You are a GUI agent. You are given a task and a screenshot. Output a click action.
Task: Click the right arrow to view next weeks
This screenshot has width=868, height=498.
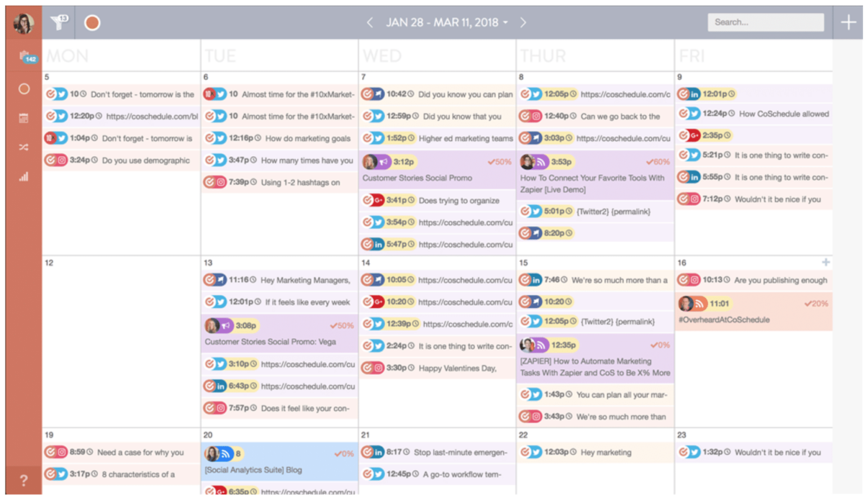523,22
